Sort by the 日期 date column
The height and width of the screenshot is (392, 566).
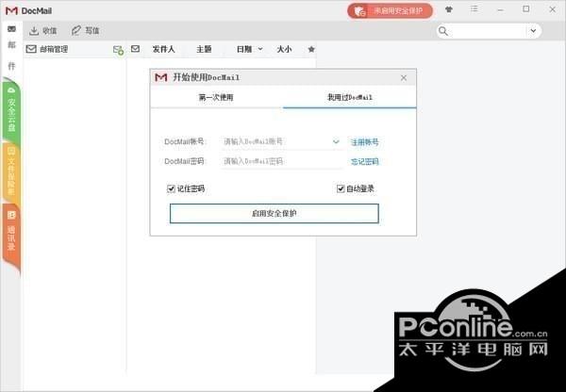coord(244,49)
